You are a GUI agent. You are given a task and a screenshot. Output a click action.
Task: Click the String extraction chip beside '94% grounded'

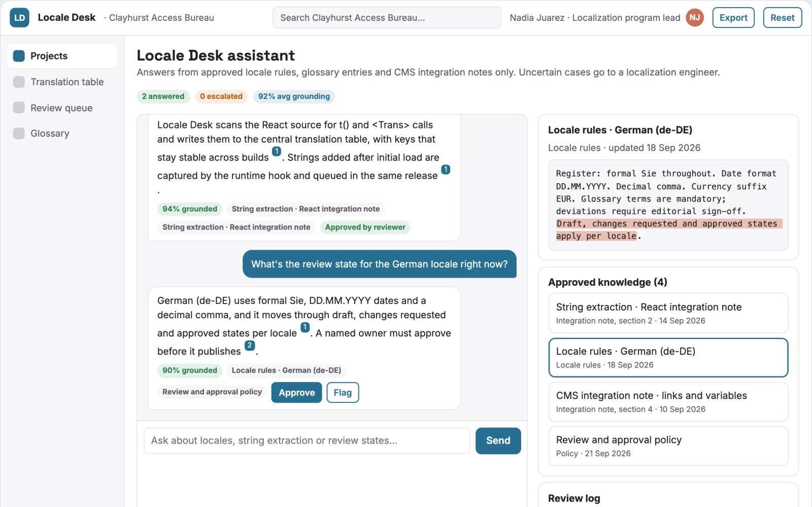point(306,209)
